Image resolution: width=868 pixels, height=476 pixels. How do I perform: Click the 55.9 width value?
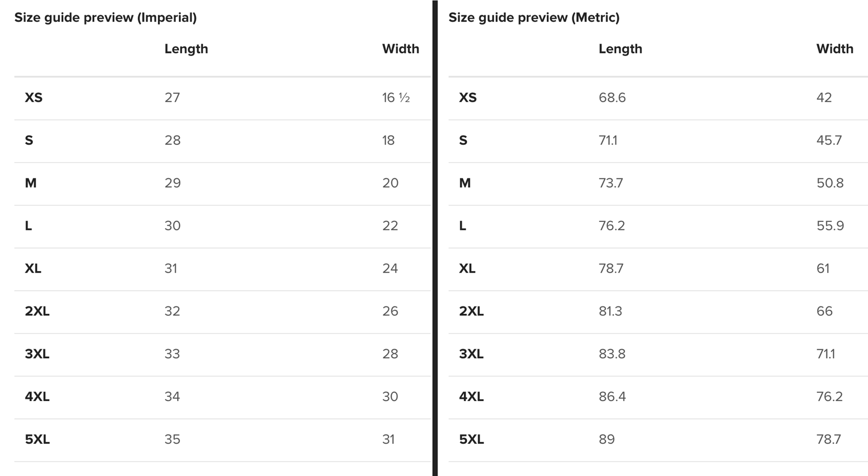tap(830, 226)
